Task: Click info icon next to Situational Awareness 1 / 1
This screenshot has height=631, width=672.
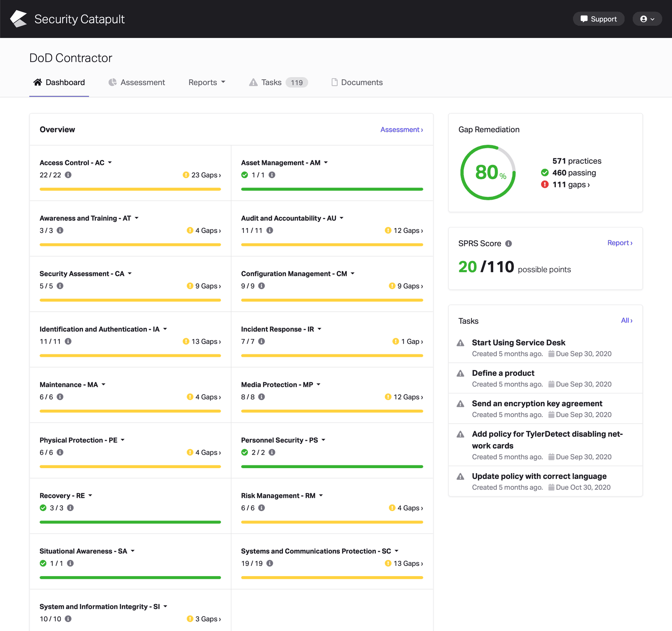Action: [x=70, y=563]
